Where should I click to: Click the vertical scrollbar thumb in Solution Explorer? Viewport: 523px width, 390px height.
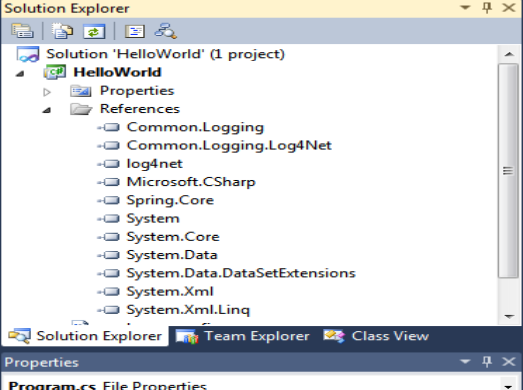coord(508,170)
